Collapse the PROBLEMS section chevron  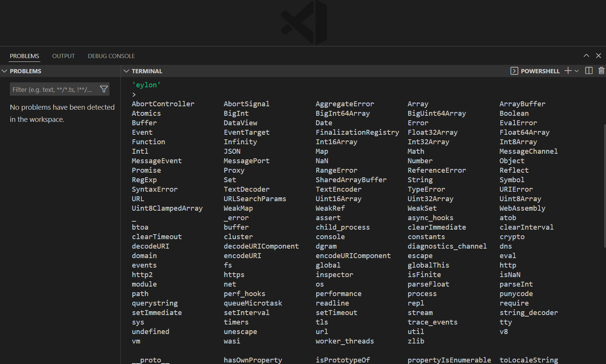tap(5, 71)
